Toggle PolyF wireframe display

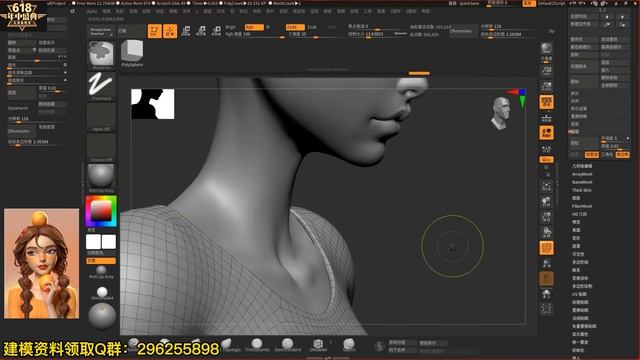[546, 248]
